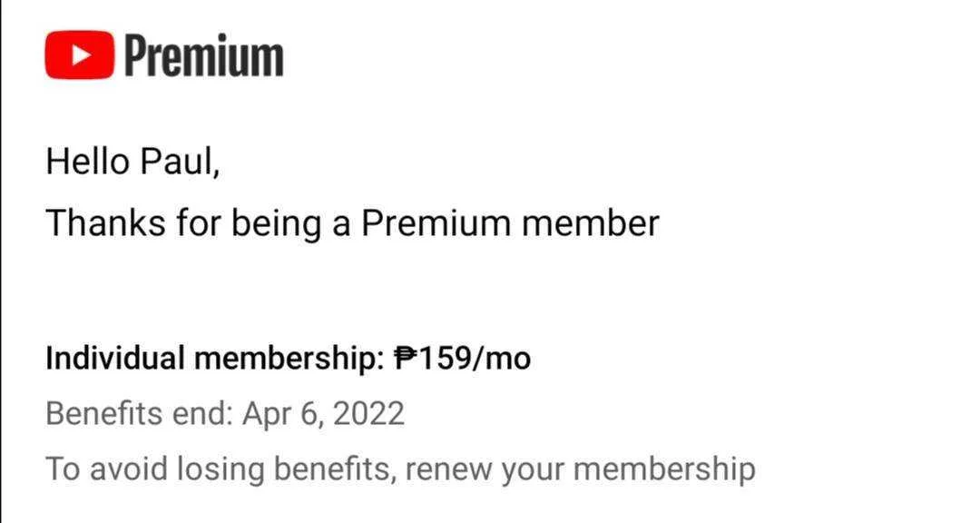
Task: Click the ₱159/mo price text
Action: tap(463, 359)
